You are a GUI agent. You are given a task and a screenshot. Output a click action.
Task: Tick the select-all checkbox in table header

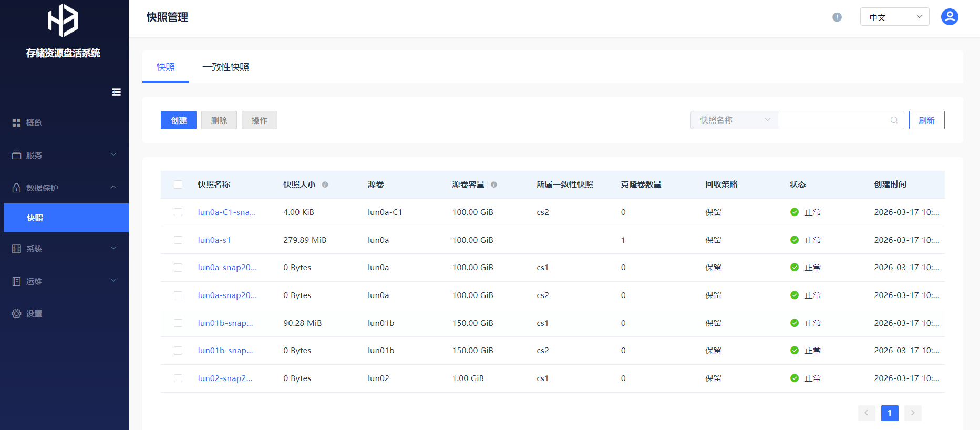tap(178, 185)
